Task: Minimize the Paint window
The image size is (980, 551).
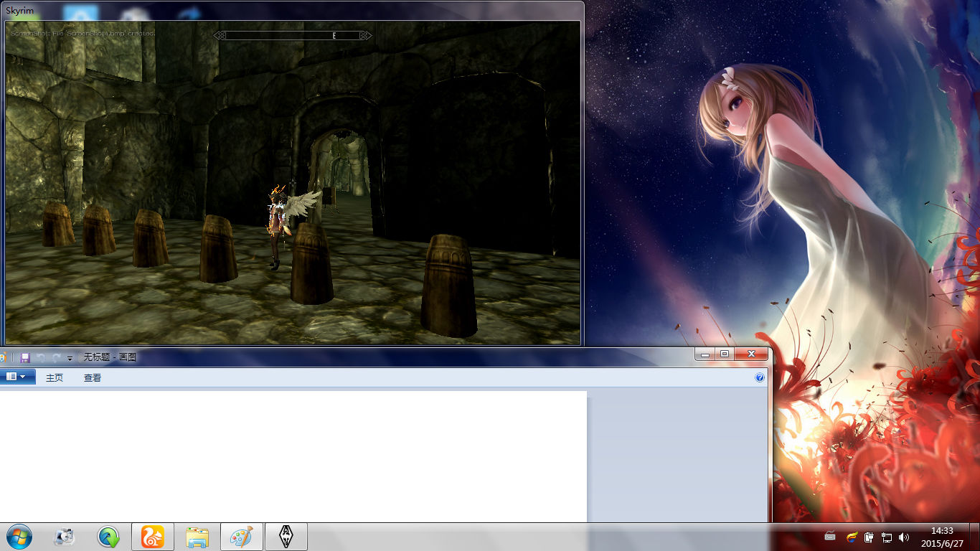Action: (x=705, y=354)
